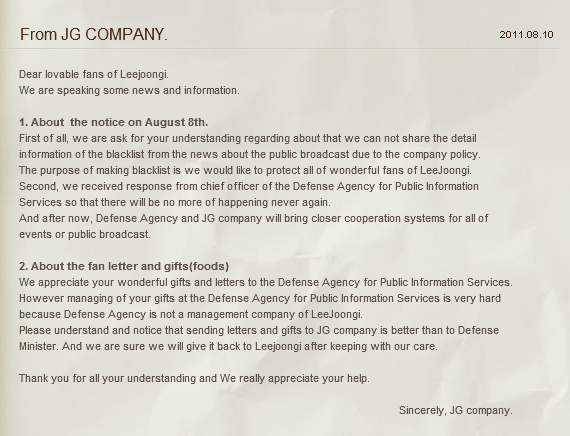
Task: Click the line starting 'However managing of your gifts'
Action: click(x=260, y=299)
